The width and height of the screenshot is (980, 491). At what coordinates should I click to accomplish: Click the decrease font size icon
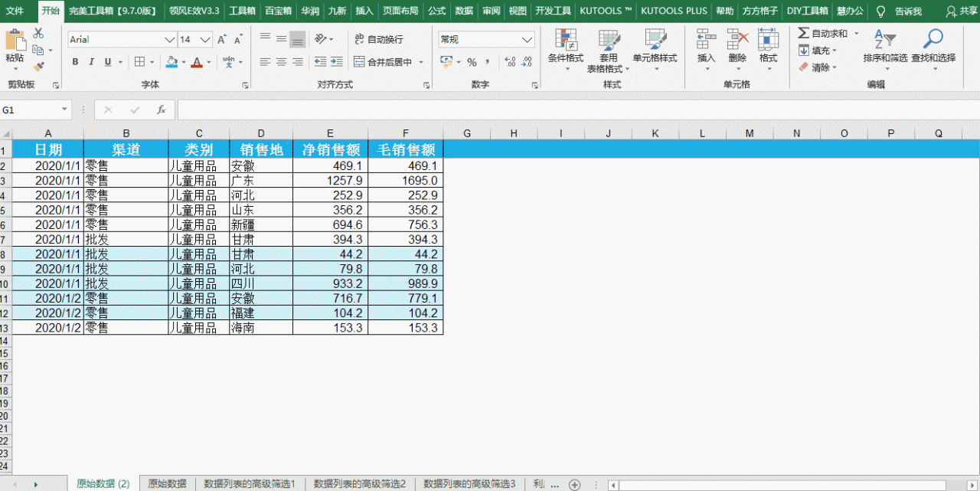[x=238, y=39]
